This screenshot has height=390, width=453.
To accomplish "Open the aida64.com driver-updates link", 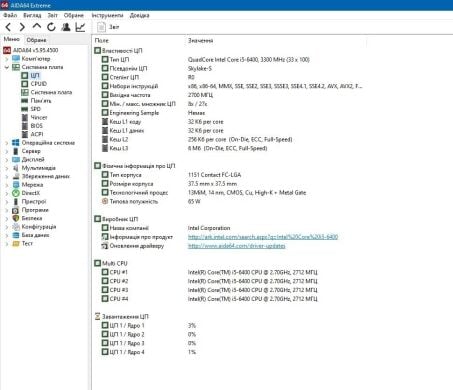I will coord(237,246).
